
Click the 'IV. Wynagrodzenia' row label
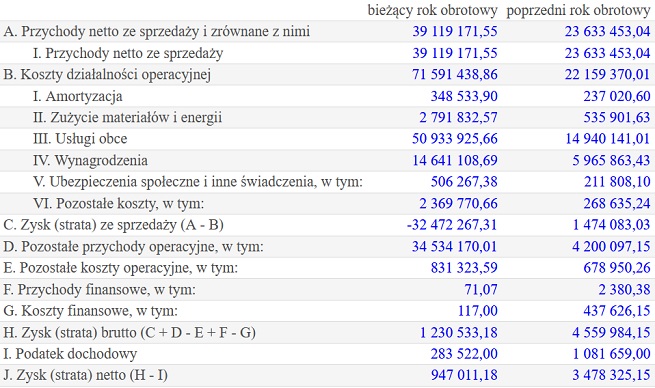click(x=90, y=161)
